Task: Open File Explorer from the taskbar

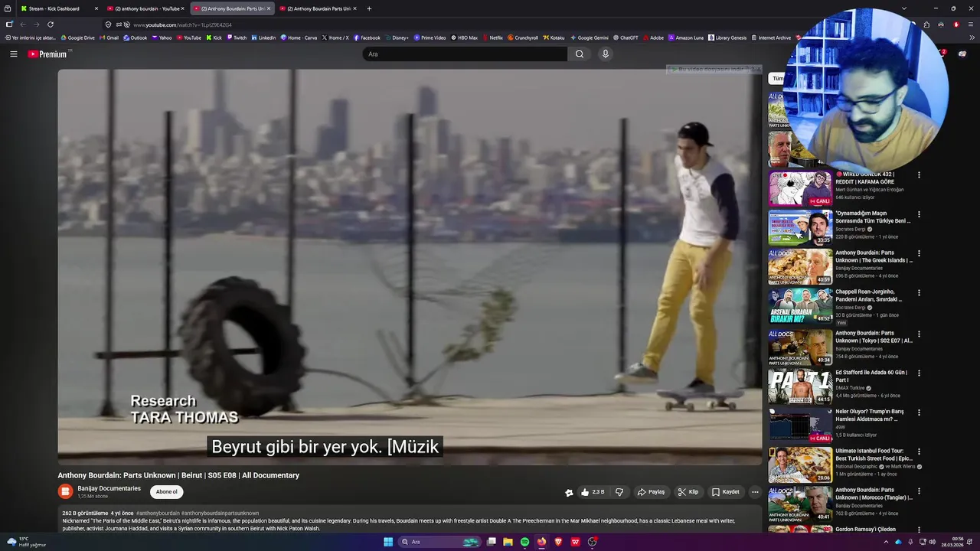Action: [x=508, y=542]
